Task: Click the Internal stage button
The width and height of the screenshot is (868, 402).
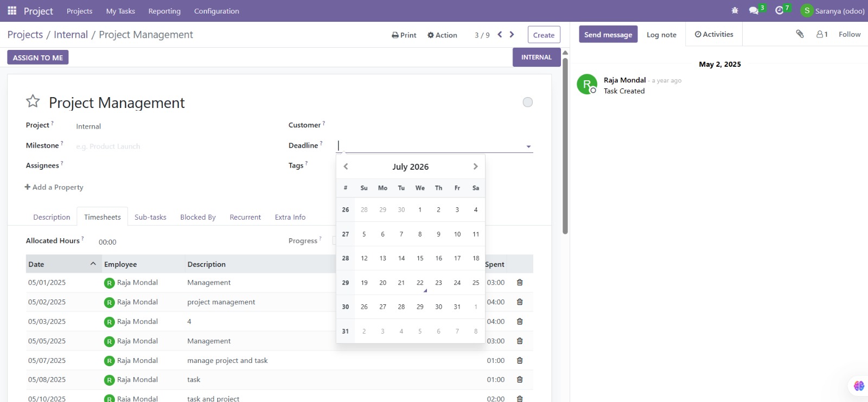Action: [537, 57]
